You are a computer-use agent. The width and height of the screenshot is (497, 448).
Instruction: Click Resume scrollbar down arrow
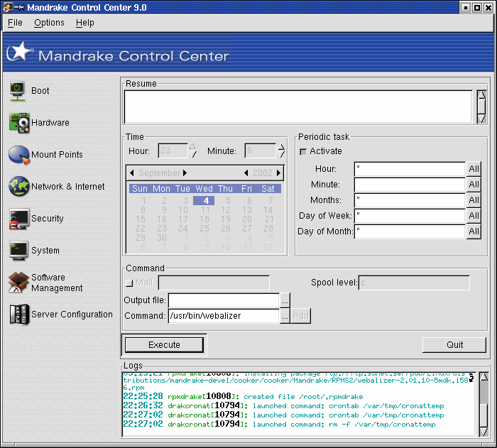[482, 119]
